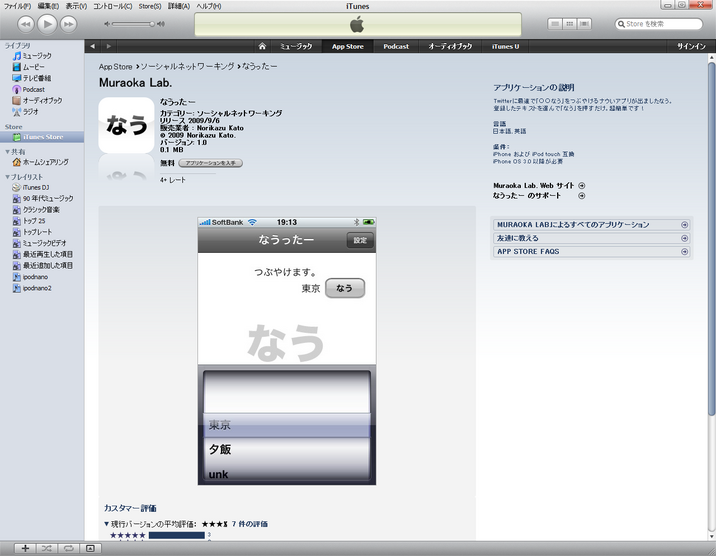The image size is (716, 556).
Task: Collapse the プレイリスト sidebar section
Action: (x=7, y=177)
